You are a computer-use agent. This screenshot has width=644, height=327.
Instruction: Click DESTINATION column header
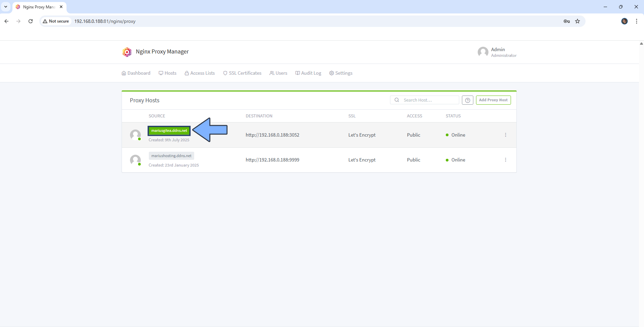[259, 116]
